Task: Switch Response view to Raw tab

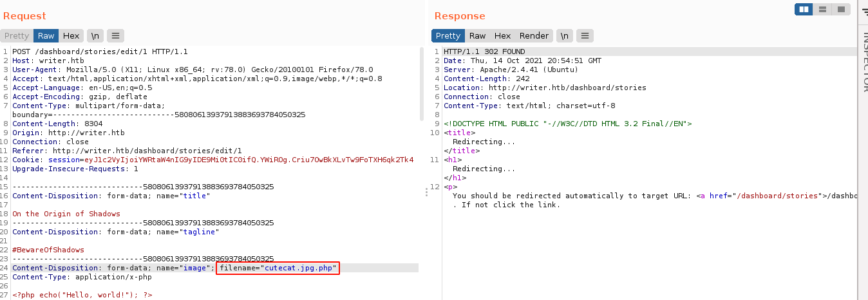Action: [477, 36]
